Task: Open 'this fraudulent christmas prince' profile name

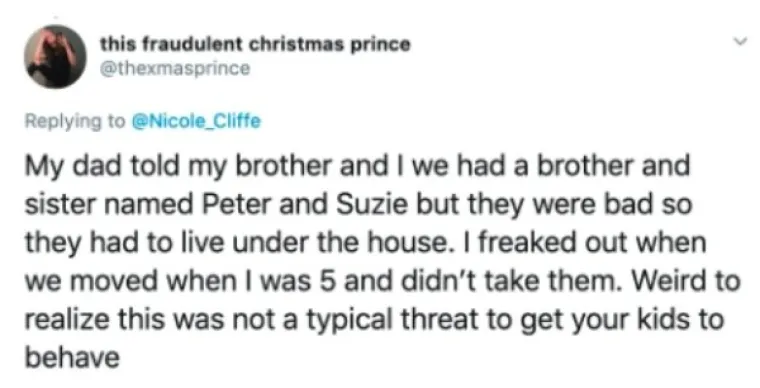Action: point(255,45)
